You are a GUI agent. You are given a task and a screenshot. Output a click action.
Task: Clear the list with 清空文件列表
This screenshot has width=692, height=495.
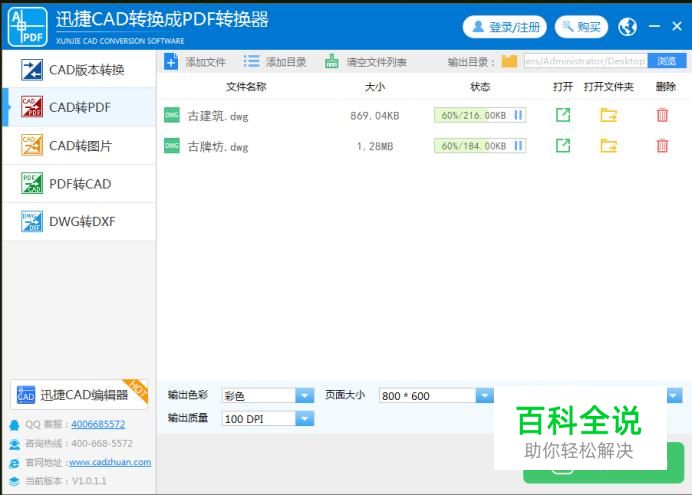365,62
